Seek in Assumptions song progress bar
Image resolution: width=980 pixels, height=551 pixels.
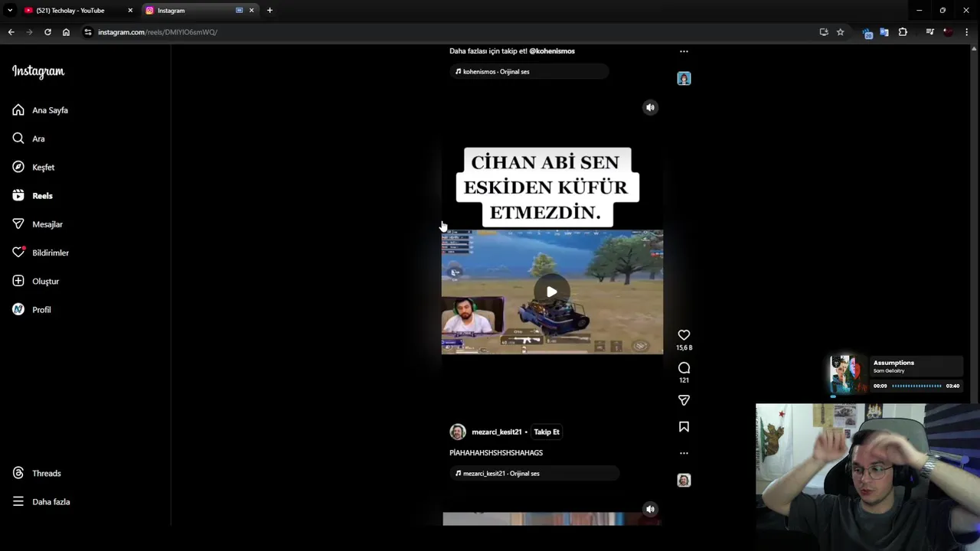[916, 386]
